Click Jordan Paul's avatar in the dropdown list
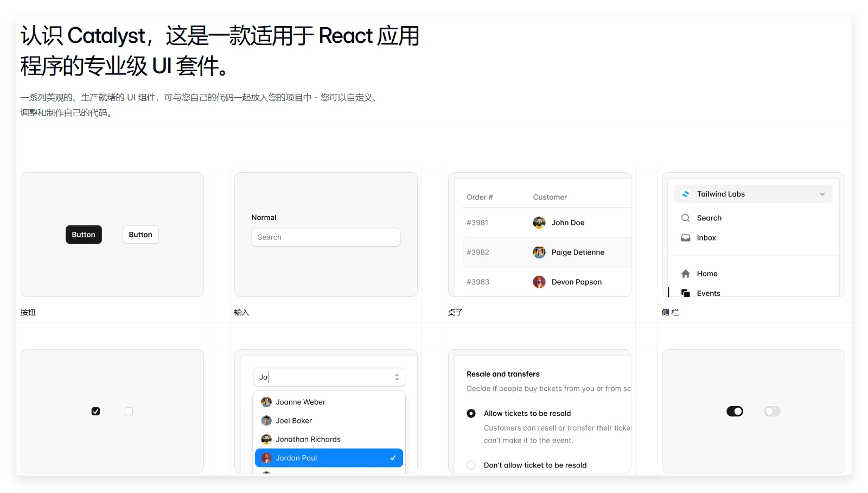 pyautogui.click(x=266, y=458)
